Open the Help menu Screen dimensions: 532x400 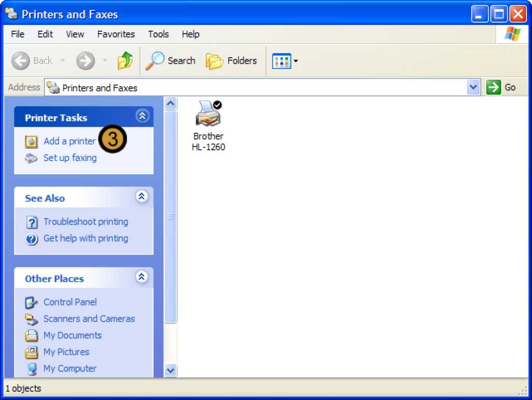191,34
